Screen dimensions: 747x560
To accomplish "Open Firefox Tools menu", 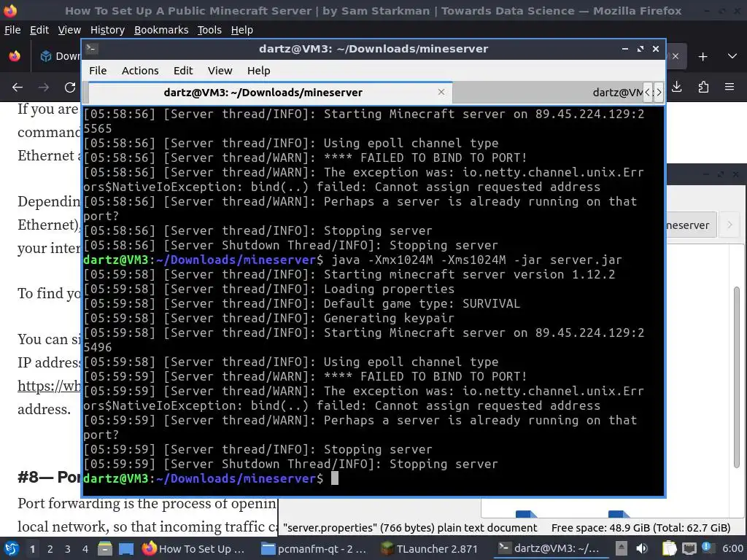I will coord(209,30).
